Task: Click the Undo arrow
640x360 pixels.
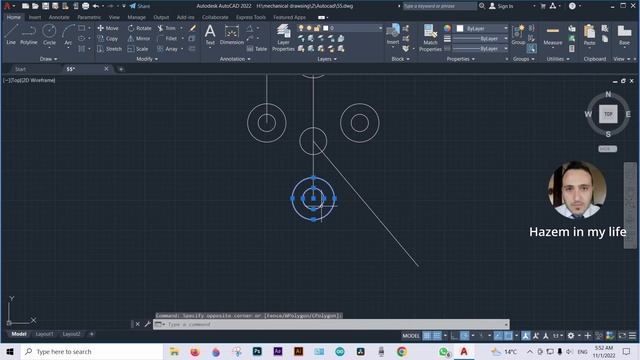Action: click(x=96, y=6)
